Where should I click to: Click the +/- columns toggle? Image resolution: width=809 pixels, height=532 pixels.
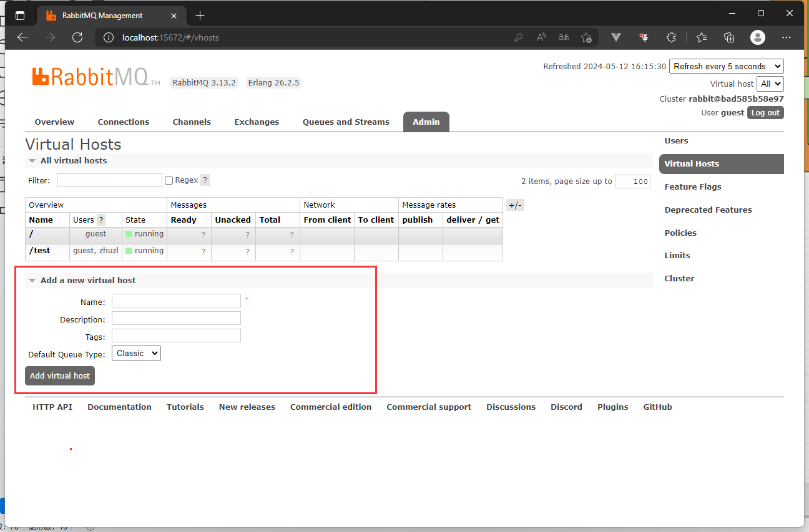[x=515, y=205]
